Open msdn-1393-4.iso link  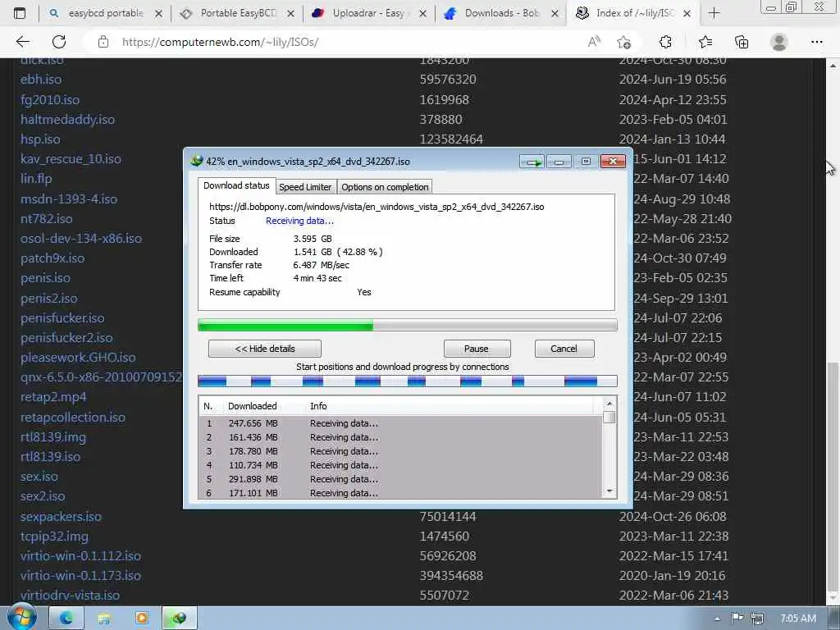click(69, 199)
